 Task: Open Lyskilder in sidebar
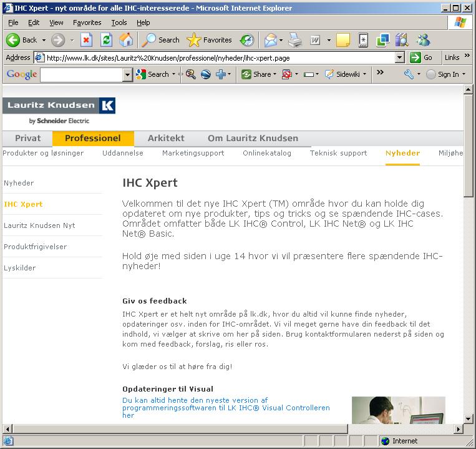20,268
